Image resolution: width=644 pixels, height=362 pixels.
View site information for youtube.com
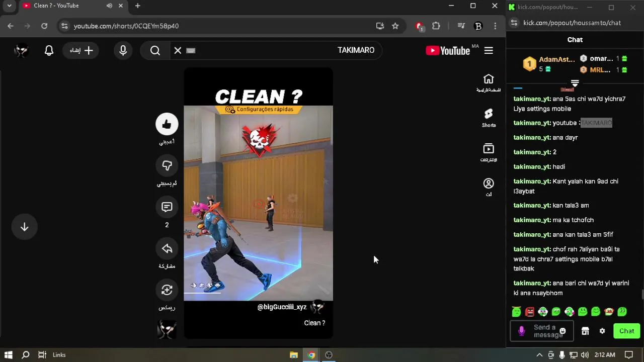coord(64,26)
